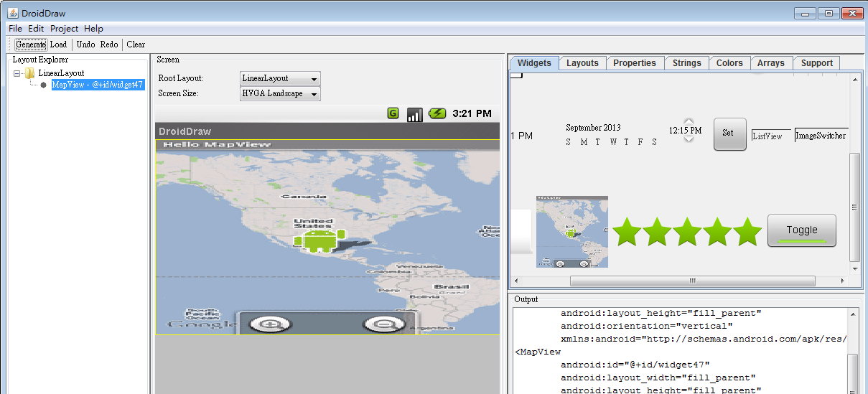Select MapView widget47 tree item

[x=98, y=85]
